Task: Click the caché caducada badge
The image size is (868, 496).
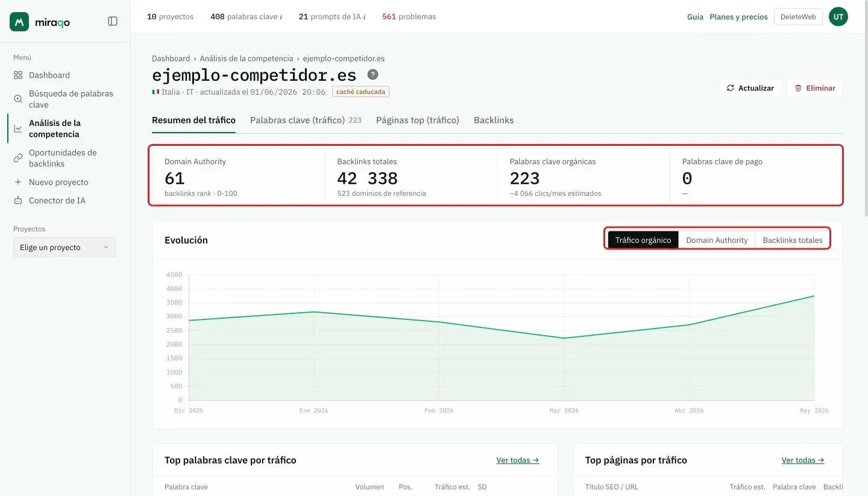Action: click(x=360, y=92)
